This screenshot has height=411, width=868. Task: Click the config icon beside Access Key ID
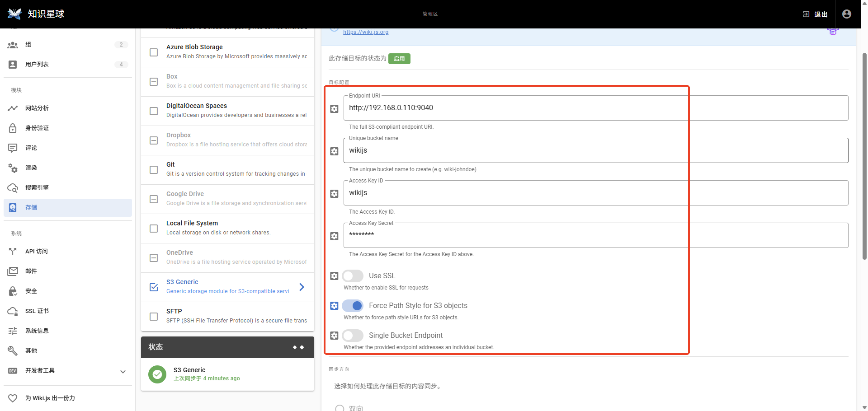(x=334, y=194)
